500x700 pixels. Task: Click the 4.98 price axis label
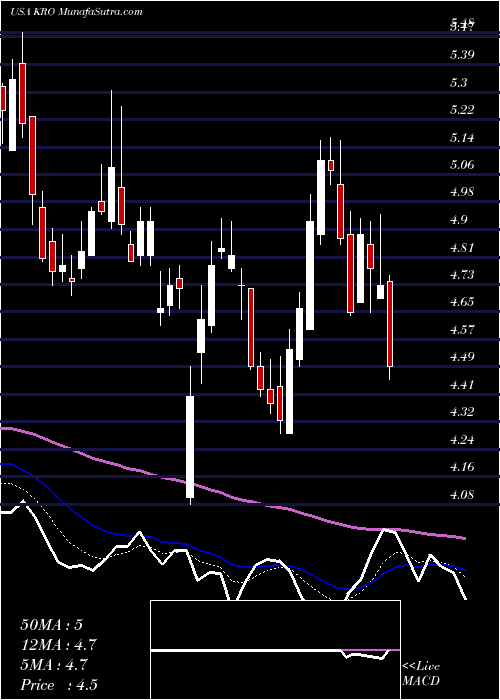click(463, 192)
